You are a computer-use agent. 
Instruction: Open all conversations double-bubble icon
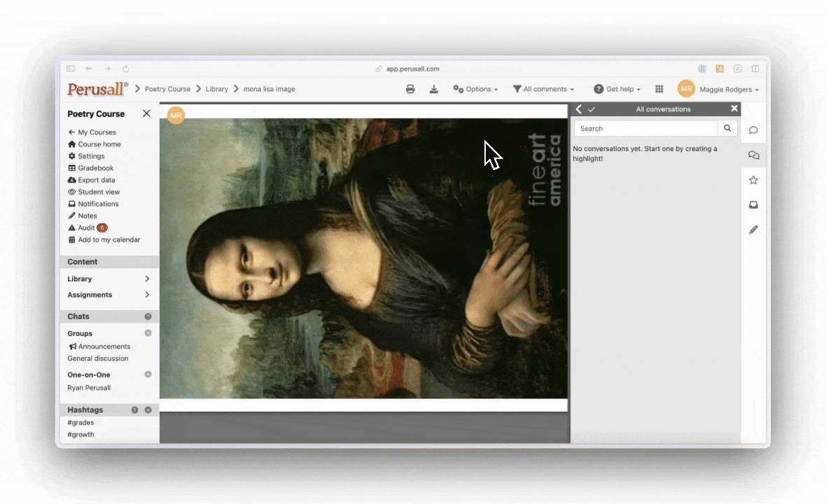click(753, 155)
